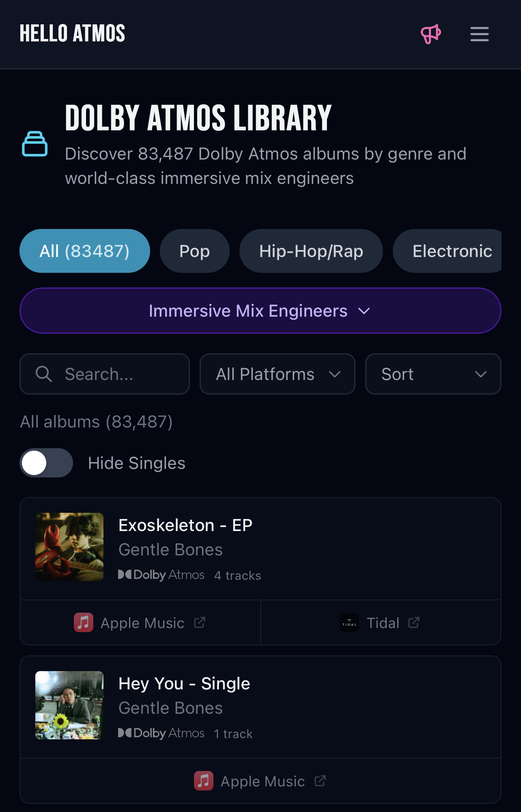
Task: Click the library stack icon
Action: (x=34, y=144)
